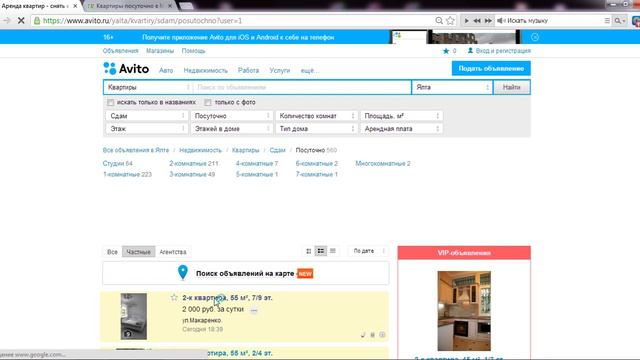Open the Квартиры category dropdown
The image size is (640, 360).
coord(148,87)
